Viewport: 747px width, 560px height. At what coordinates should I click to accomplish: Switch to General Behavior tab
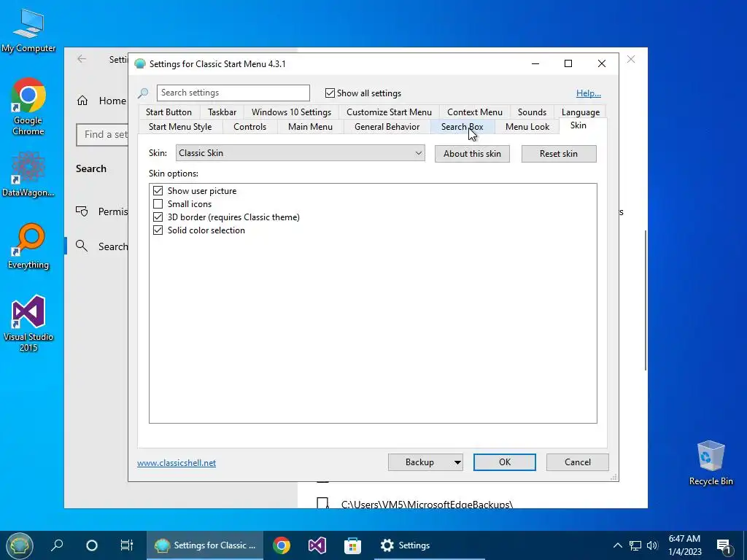[x=387, y=127]
